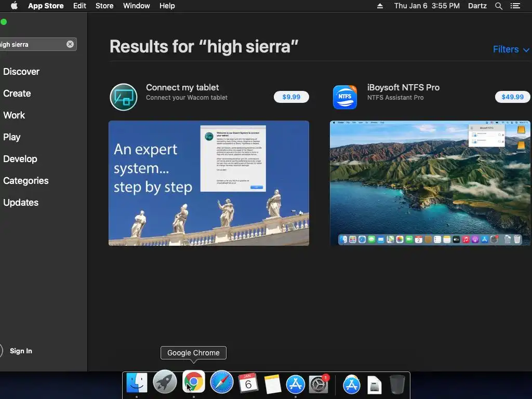Screen dimensions: 532x399
Task: Open the Window menu
Action: [137, 6]
